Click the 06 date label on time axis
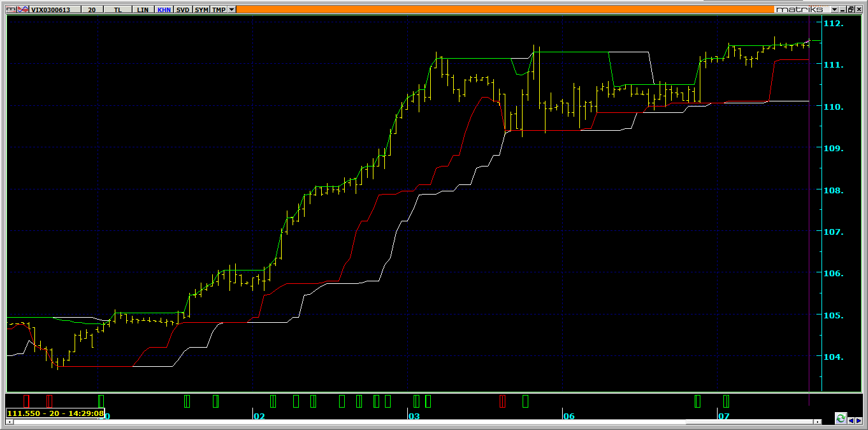Screen dimensions: 868x430 pyautogui.click(x=569, y=416)
